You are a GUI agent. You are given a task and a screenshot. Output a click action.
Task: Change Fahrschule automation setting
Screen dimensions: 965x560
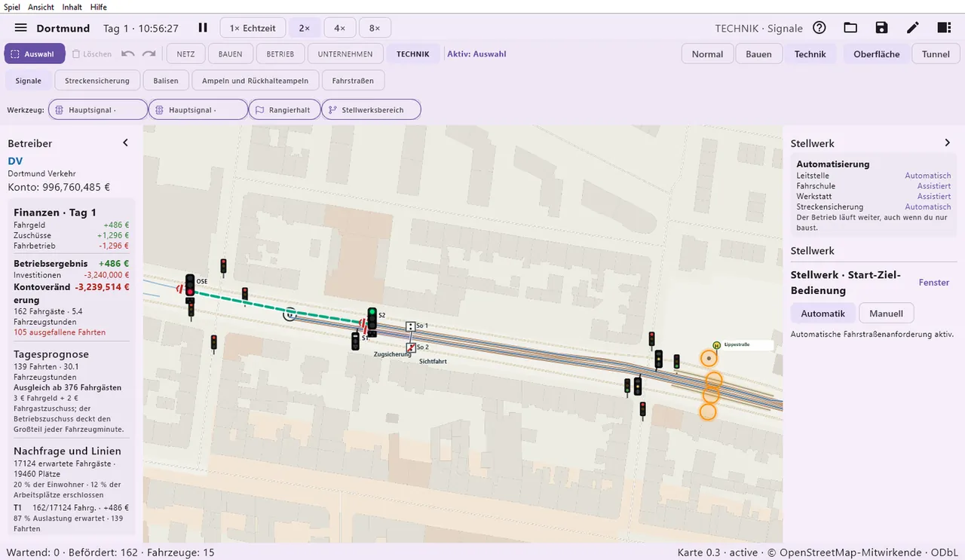point(934,186)
